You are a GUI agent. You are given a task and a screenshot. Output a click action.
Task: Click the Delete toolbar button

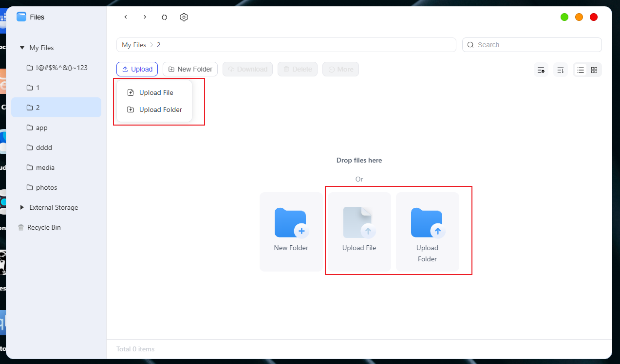tap(298, 69)
